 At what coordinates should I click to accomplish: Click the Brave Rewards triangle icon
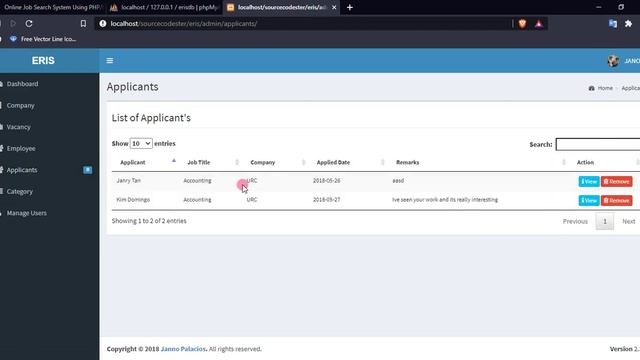(x=539, y=24)
